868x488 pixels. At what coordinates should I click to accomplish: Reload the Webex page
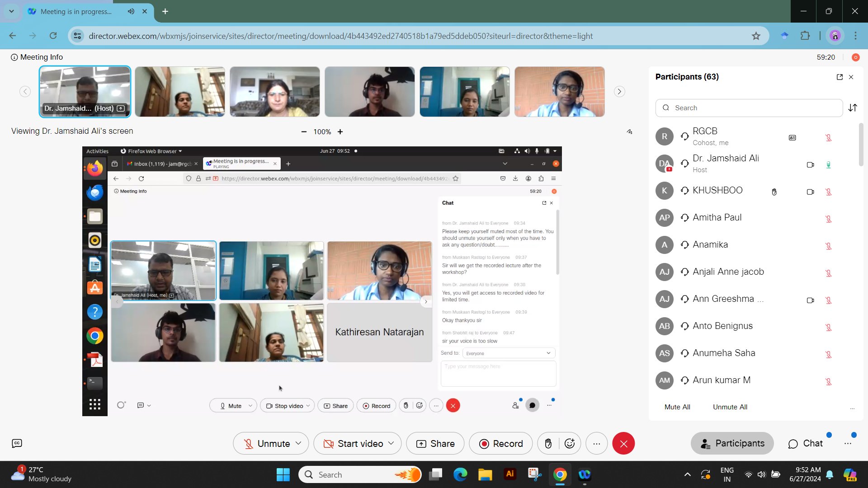tap(53, 36)
